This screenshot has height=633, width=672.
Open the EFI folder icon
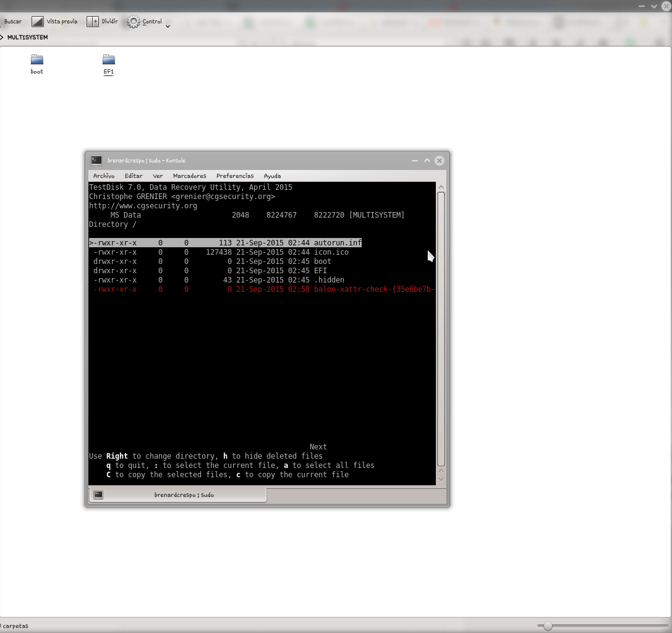(108, 59)
